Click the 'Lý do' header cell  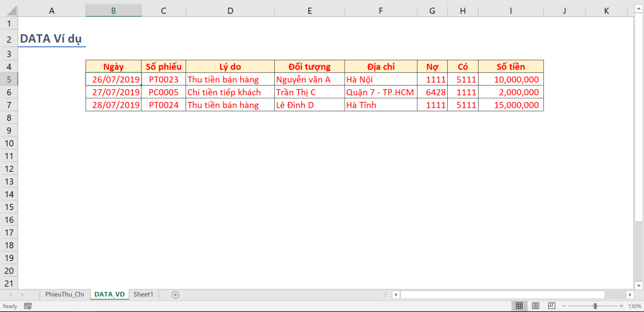point(230,67)
